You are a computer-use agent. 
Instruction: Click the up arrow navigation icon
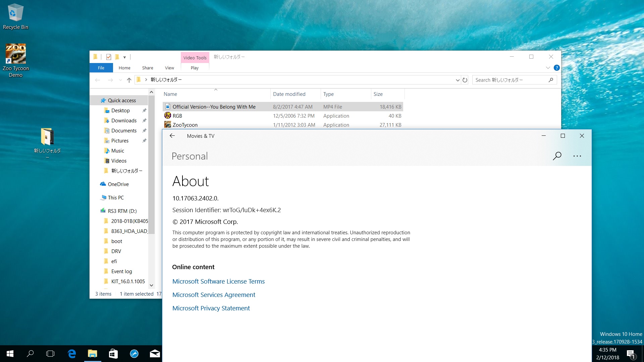click(129, 79)
